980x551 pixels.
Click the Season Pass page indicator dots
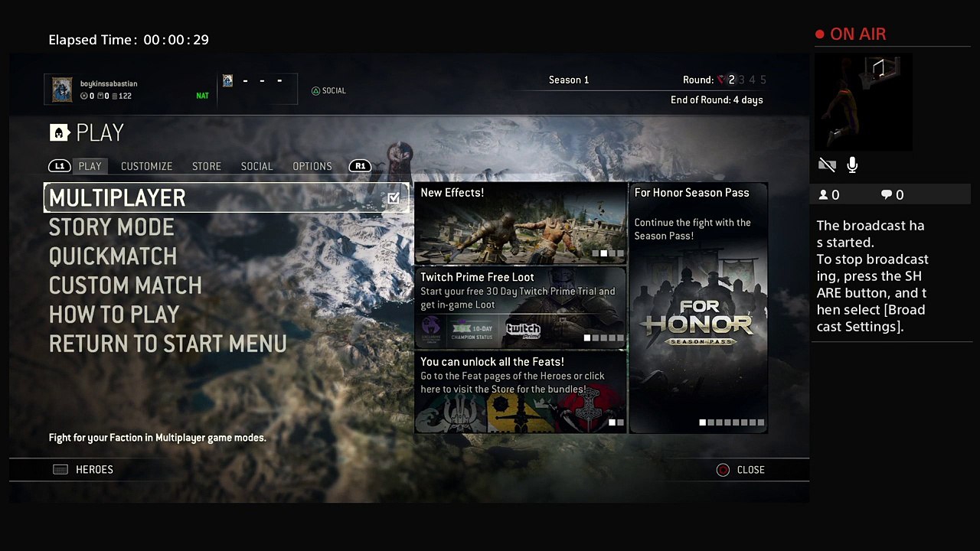(731, 422)
